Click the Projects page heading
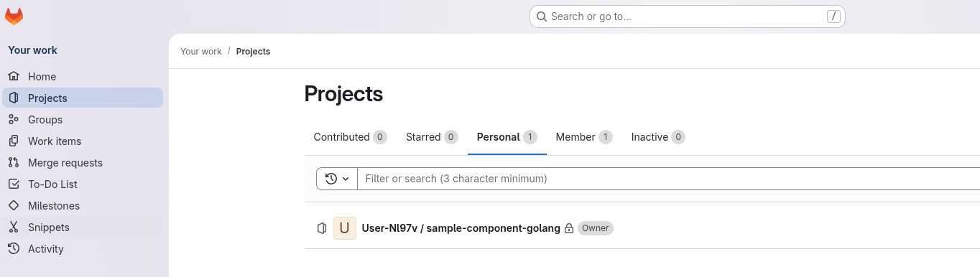The image size is (980, 277). pyautogui.click(x=343, y=94)
